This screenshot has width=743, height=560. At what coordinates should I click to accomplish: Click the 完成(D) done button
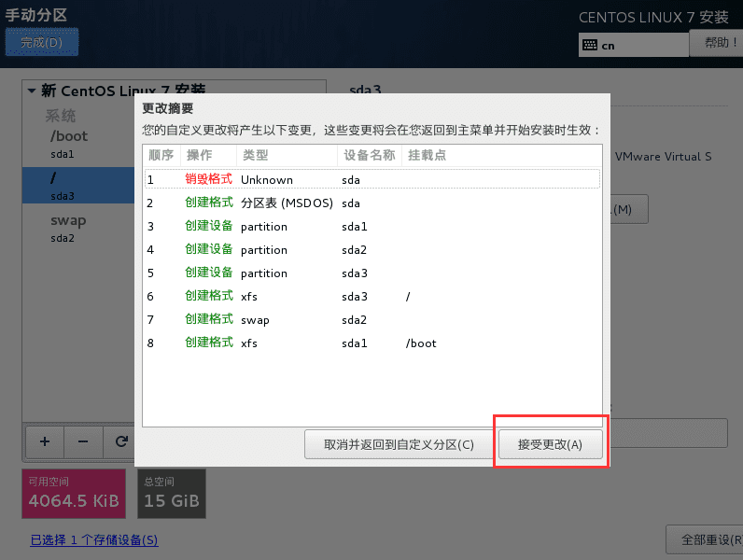42,42
